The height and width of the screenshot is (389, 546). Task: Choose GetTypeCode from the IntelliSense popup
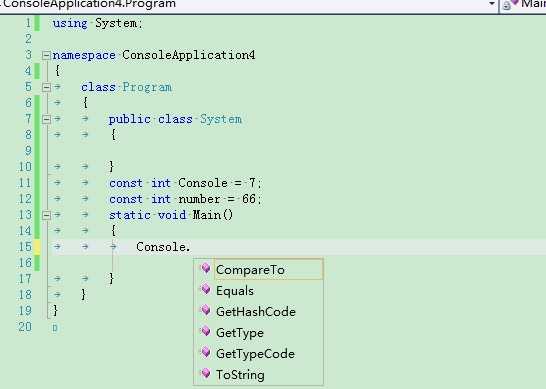point(255,354)
